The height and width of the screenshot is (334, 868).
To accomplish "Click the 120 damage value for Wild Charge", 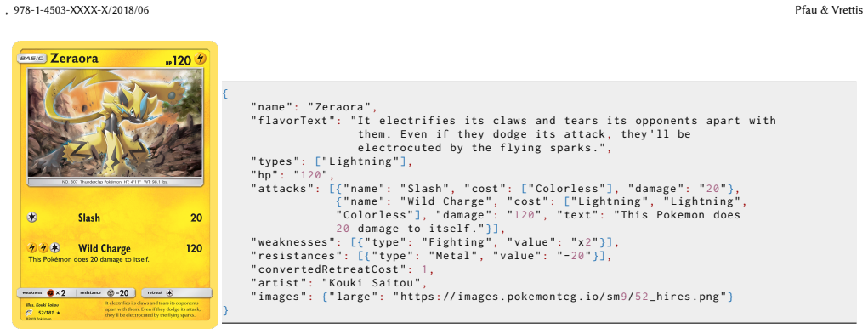I will click(x=194, y=249).
